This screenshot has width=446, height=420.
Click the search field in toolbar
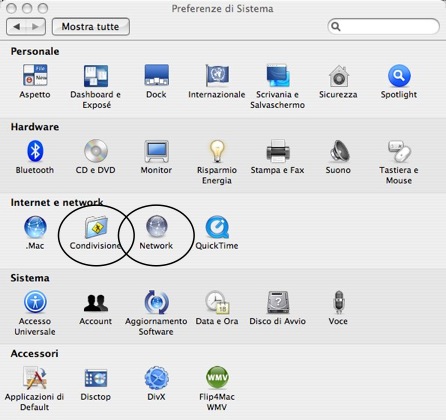click(x=384, y=26)
